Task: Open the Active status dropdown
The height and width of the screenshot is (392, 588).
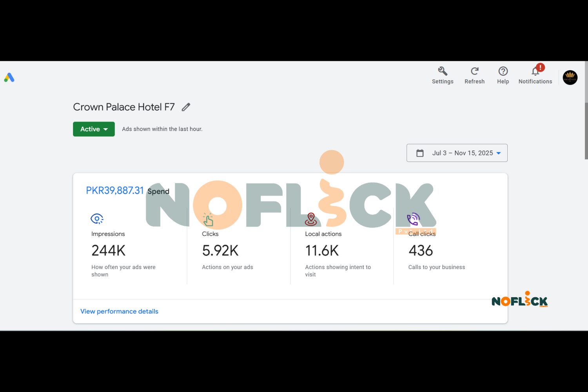Action: pos(94,129)
